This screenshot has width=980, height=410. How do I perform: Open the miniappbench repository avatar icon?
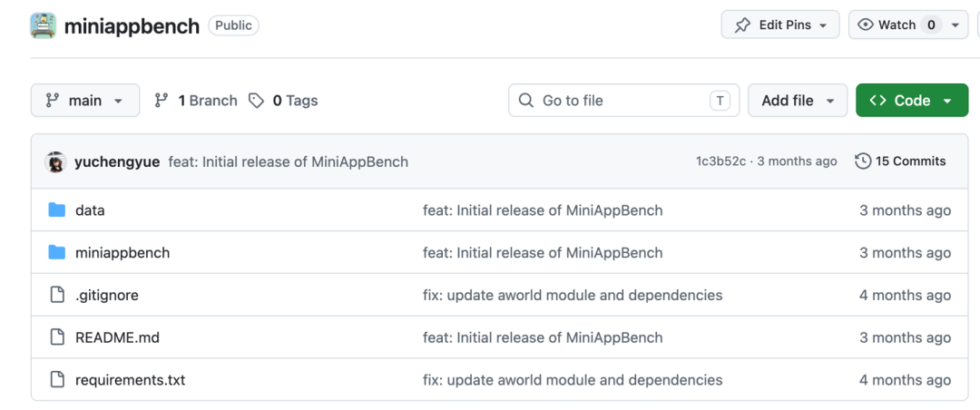pos(44,25)
